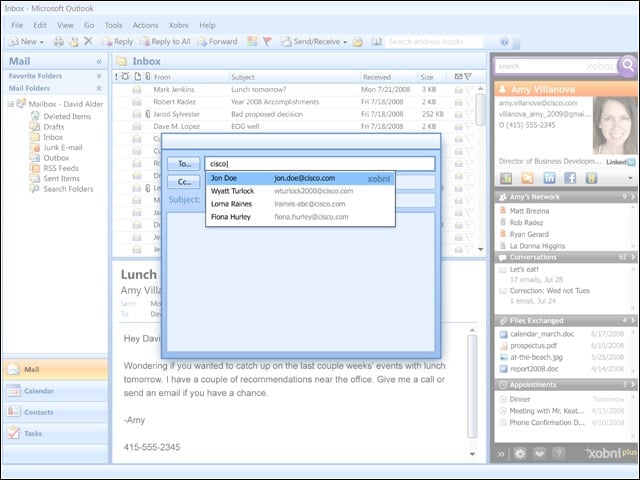Click the Forward toolbar button
This screenshot has height=480, width=640.
[x=218, y=41]
